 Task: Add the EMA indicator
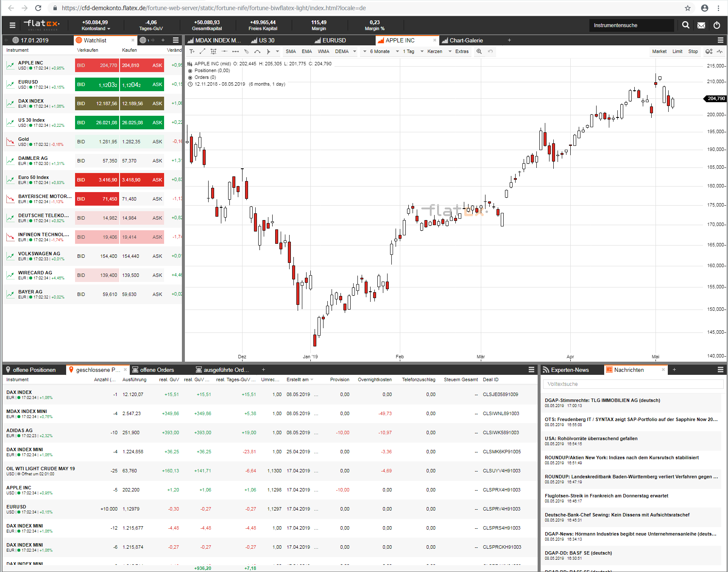click(307, 51)
